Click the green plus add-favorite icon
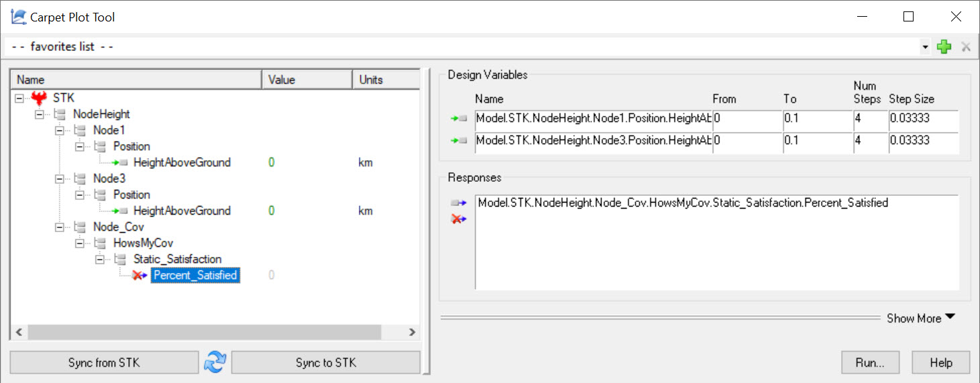The width and height of the screenshot is (980, 383). point(944,47)
